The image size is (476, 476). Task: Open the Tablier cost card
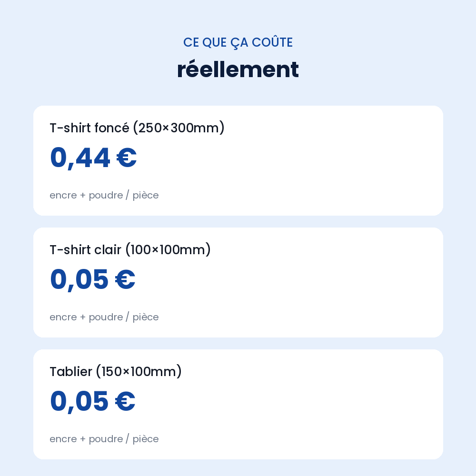point(238,404)
